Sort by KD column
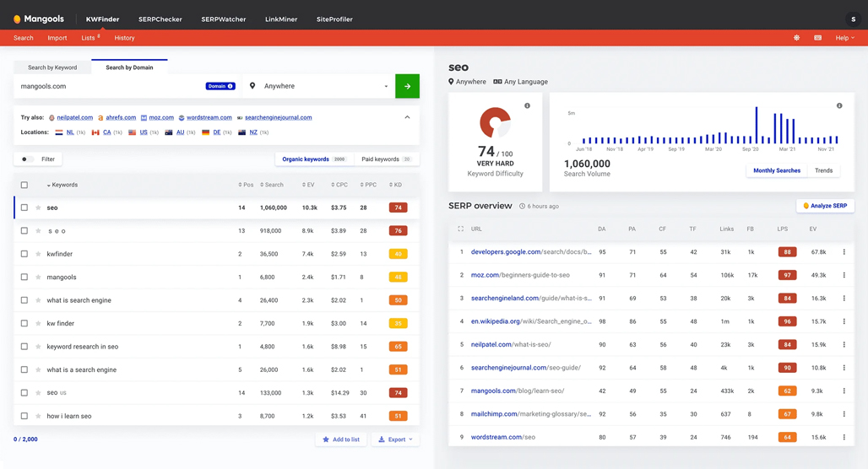The height and width of the screenshot is (469, 868). (x=396, y=185)
